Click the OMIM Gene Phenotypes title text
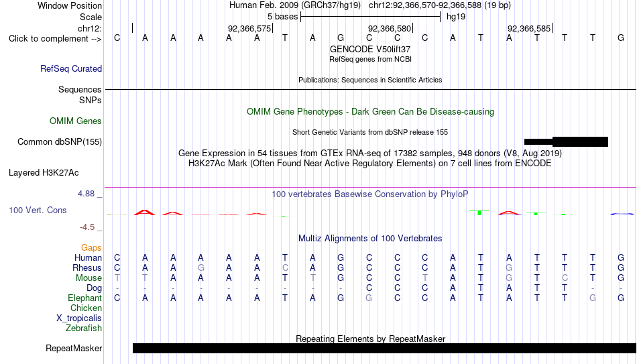This screenshot has width=637, height=364. (x=370, y=112)
